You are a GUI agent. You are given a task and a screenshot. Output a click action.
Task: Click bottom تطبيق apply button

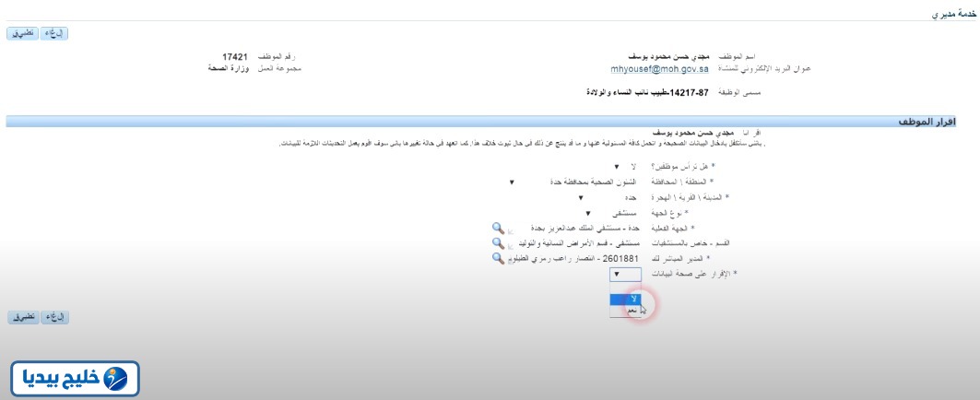pos(24,317)
